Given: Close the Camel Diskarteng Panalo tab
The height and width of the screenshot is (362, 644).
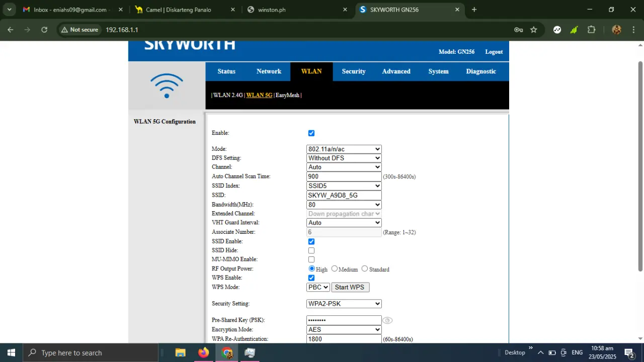Looking at the screenshot, I should [x=232, y=10].
